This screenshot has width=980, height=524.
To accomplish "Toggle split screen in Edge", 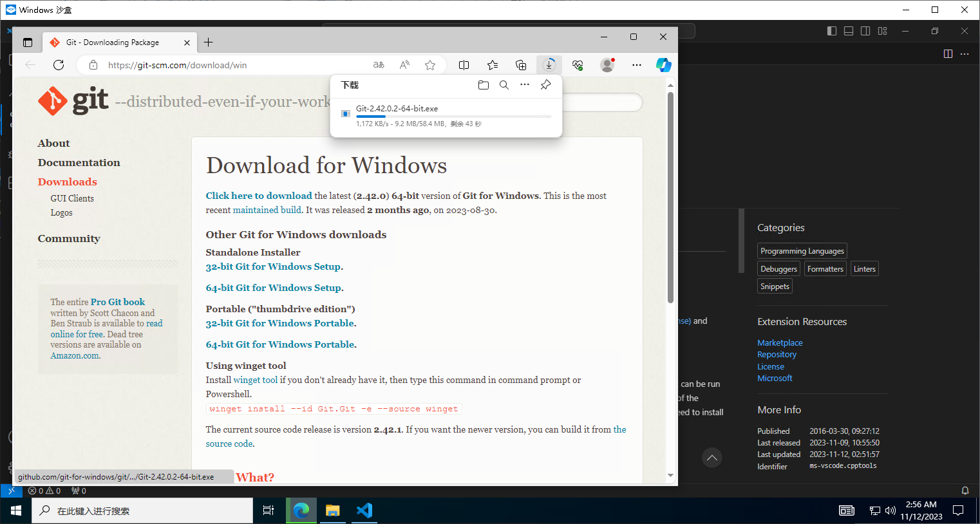I will [x=464, y=65].
